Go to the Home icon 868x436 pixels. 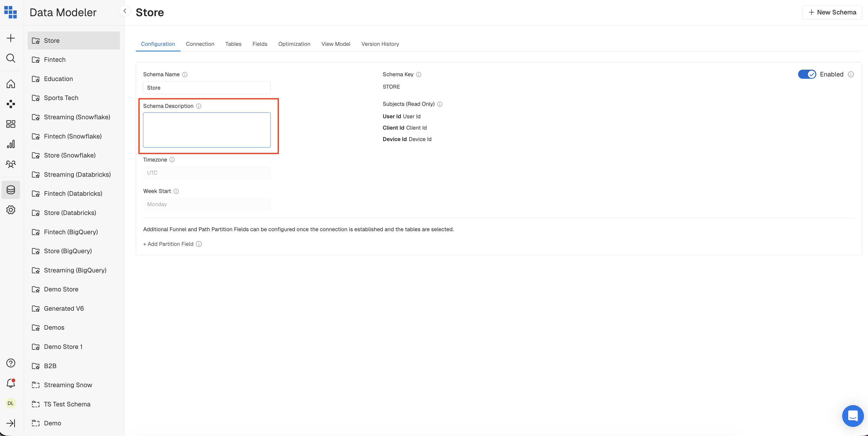(11, 84)
